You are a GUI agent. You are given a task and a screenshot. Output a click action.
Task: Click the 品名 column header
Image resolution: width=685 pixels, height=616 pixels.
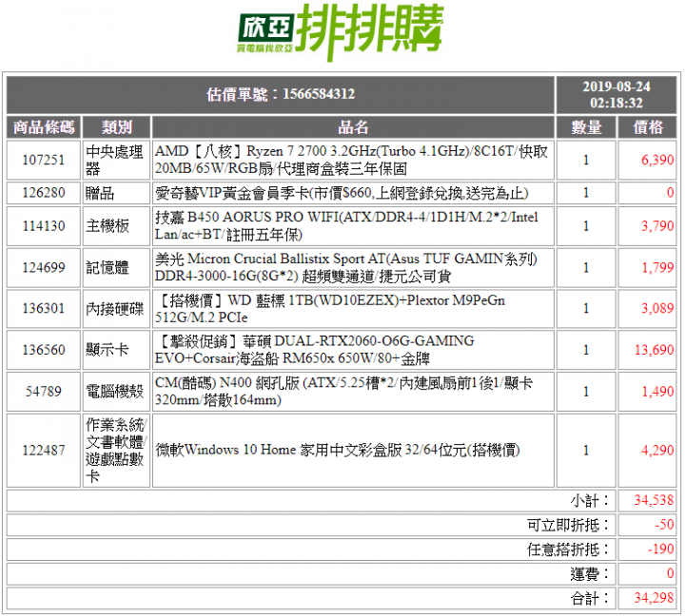click(353, 127)
